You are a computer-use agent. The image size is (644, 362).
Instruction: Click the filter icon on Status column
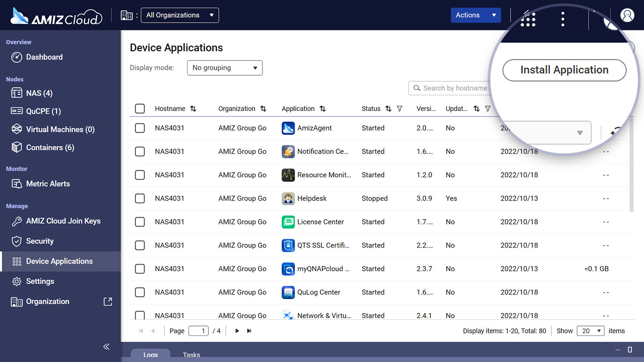pos(399,109)
